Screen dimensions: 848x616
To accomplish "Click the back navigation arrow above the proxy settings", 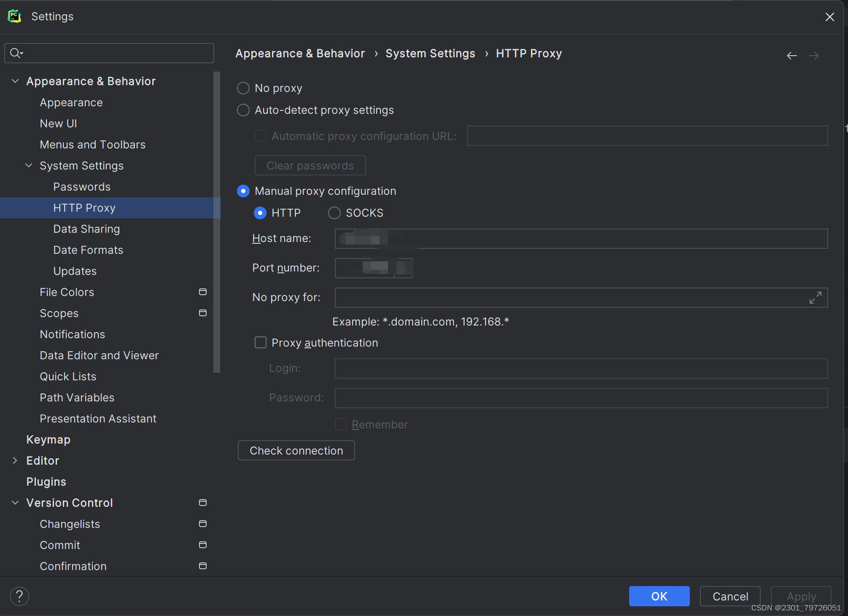I will (x=791, y=55).
